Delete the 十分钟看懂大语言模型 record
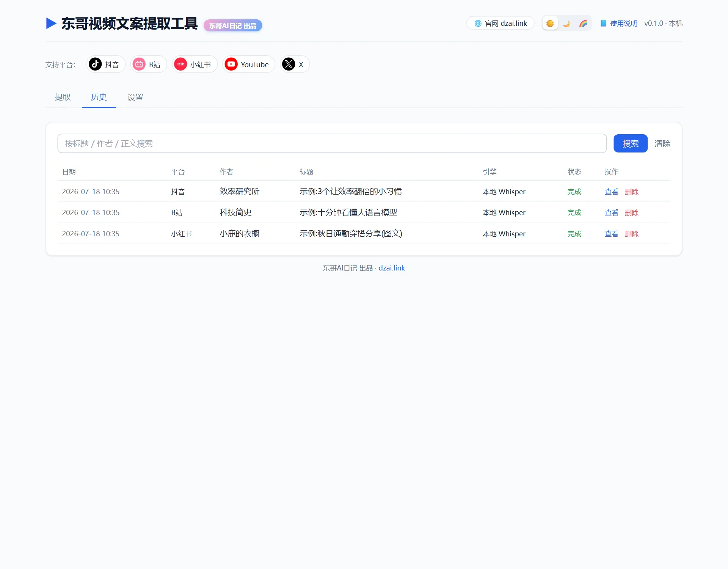728x569 pixels. pyautogui.click(x=632, y=212)
